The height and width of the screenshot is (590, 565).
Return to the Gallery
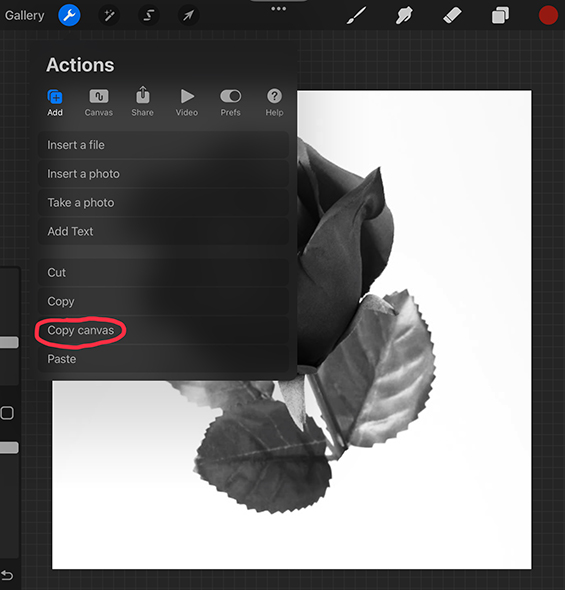25,15
